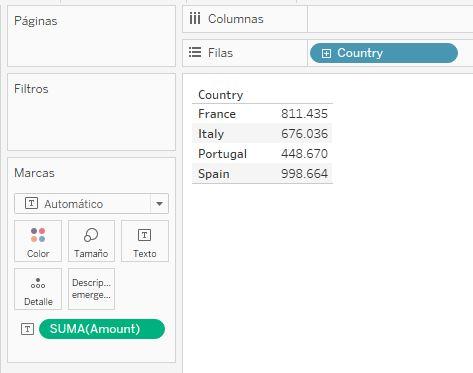Viewport: 473px width, 373px height.
Task: Select the Portugal row label
Action: click(x=223, y=154)
